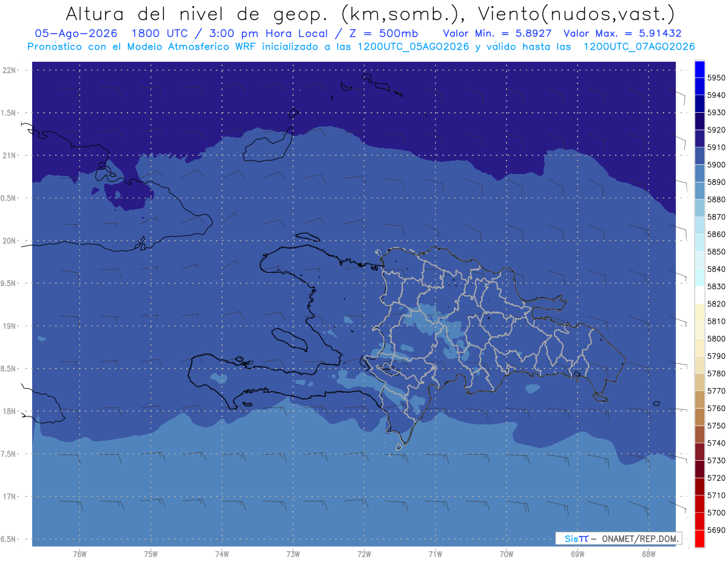728x562 pixels.
Task: Click the colorbar segment between 5910 and 5900
Action: click(699, 156)
